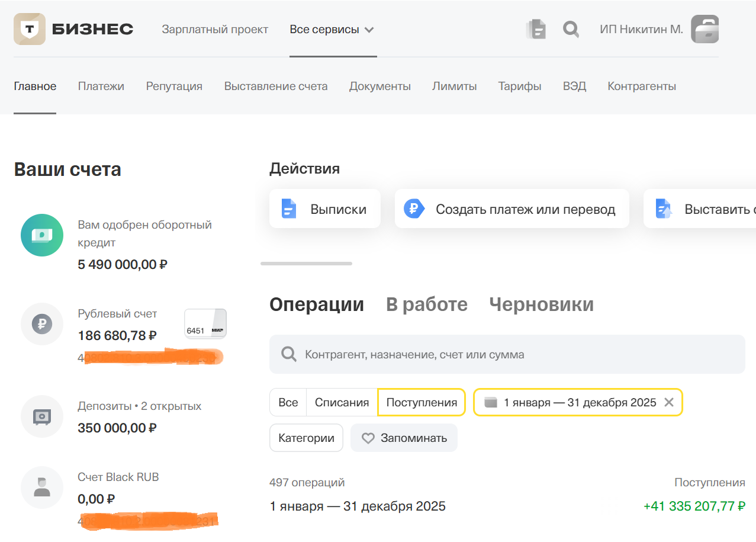The width and height of the screenshot is (756, 542).
Task: Open the Категории filter dropdown
Action: (x=306, y=438)
